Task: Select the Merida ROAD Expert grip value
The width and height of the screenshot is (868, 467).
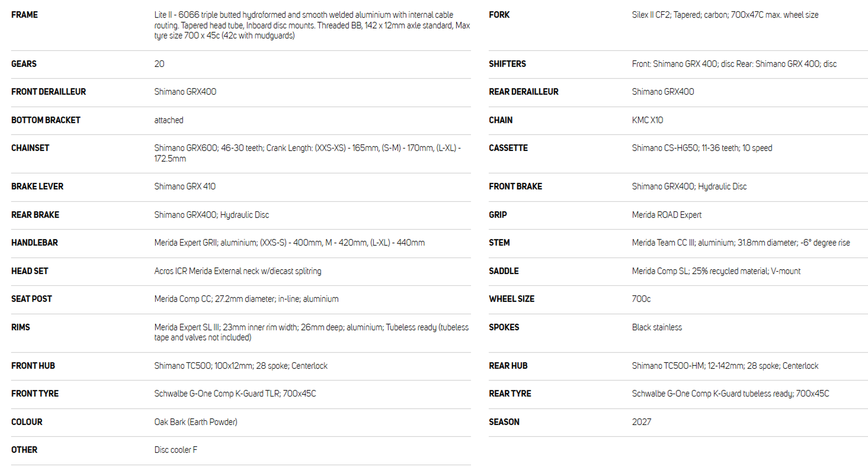Action: pyautogui.click(x=667, y=215)
